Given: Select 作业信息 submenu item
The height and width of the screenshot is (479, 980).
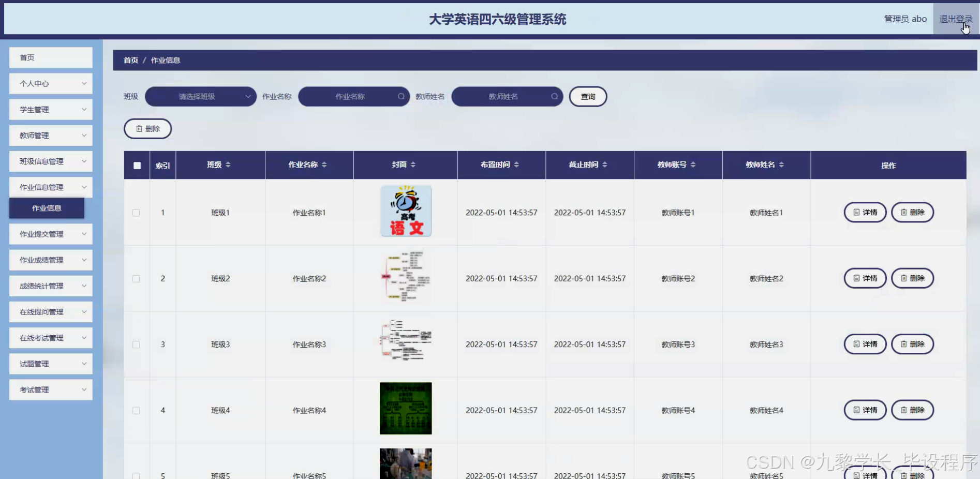Looking at the screenshot, I should pos(47,208).
